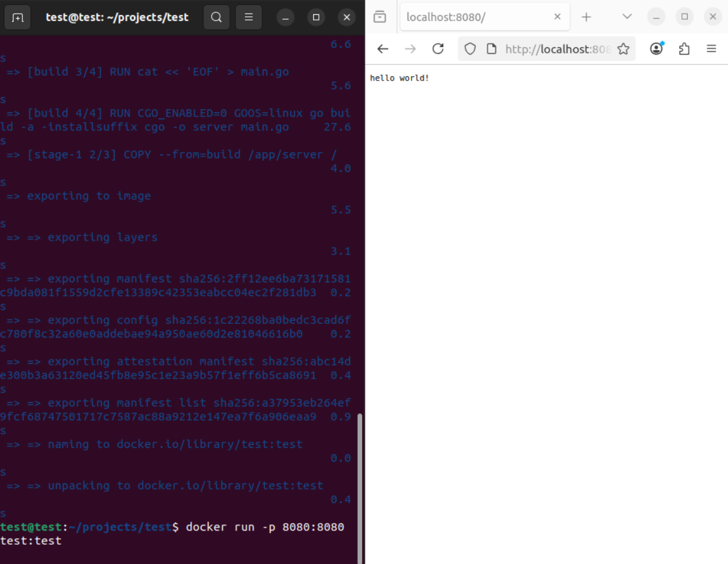Reload the current page
The width and height of the screenshot is (728, 564).
pos(438,49)
